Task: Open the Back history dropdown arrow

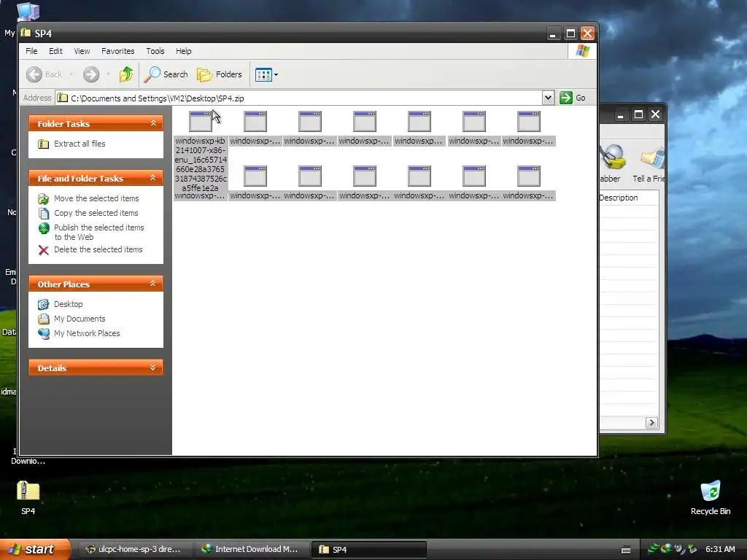Action: tap(71, 74)
